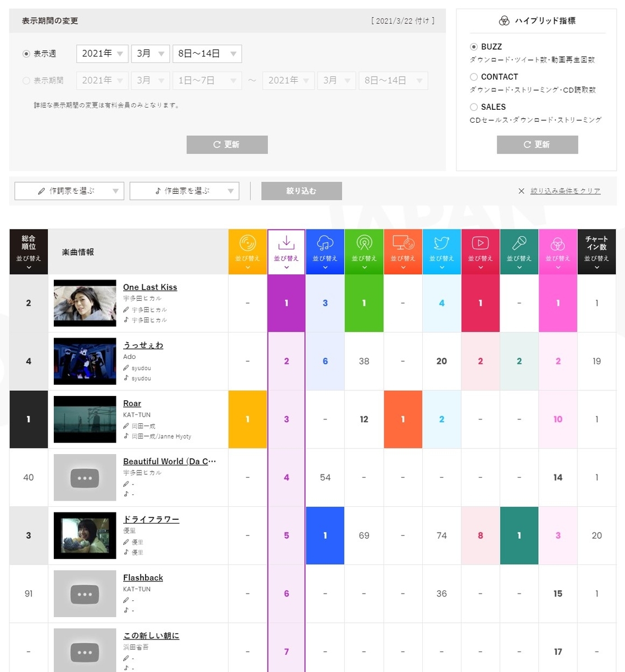
Task: Click chart-in count 20 in ドライフラワー row
Action: tap(596, 535)
